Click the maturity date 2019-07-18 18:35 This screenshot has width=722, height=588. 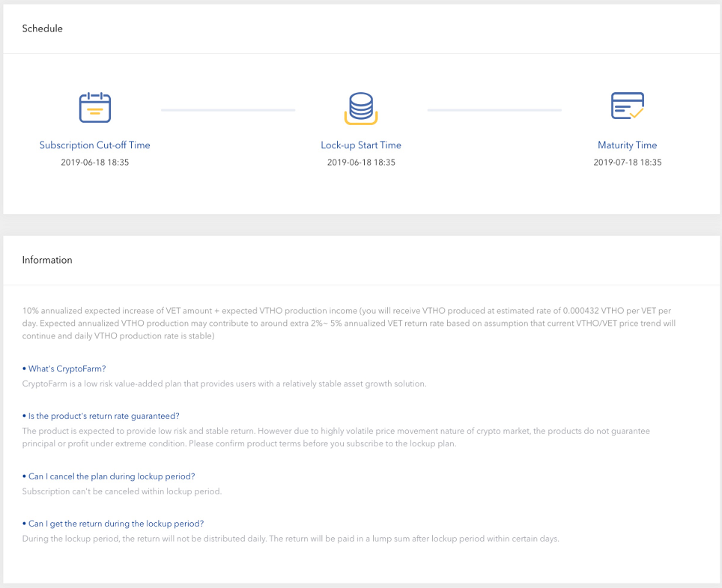point(627,162)
